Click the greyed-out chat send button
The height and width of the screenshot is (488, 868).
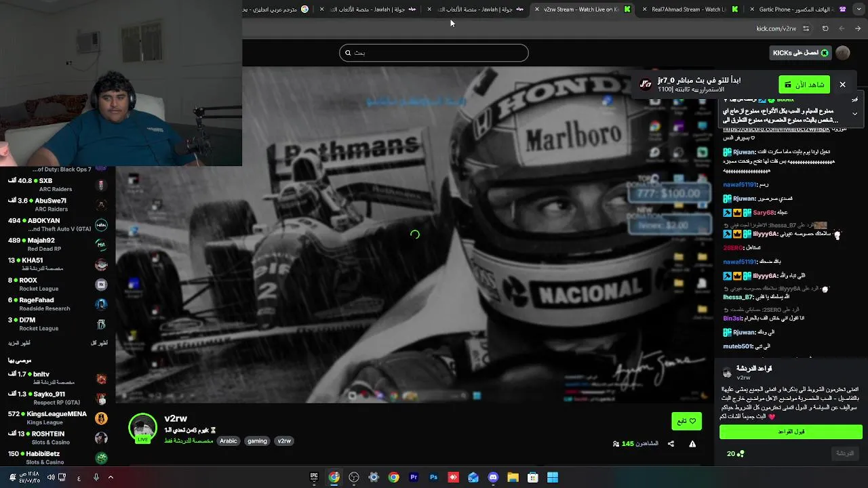845,453
